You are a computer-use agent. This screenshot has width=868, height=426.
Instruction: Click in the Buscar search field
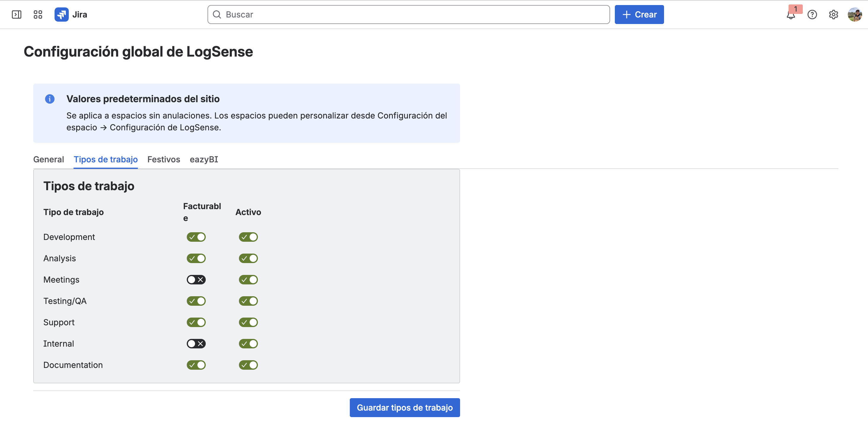(409, 15)
